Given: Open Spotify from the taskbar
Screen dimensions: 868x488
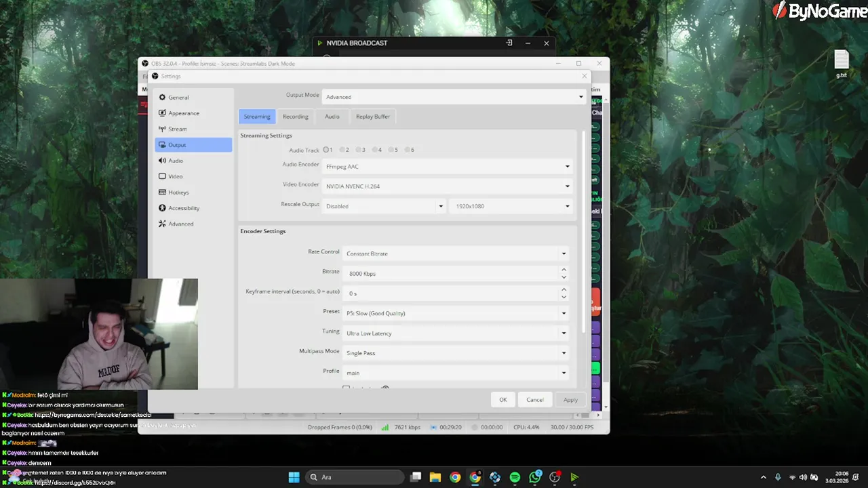Looking at the screenshot, I should click(515, 477).
